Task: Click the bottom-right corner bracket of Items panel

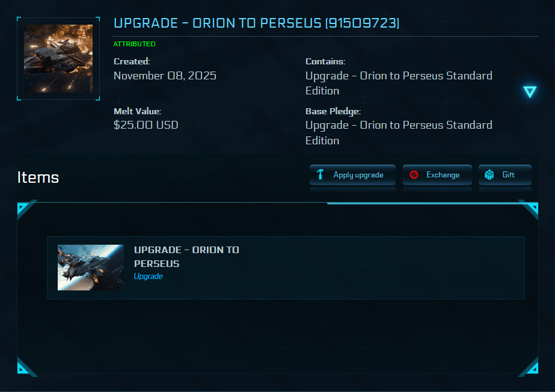Action: pos(530,367)
